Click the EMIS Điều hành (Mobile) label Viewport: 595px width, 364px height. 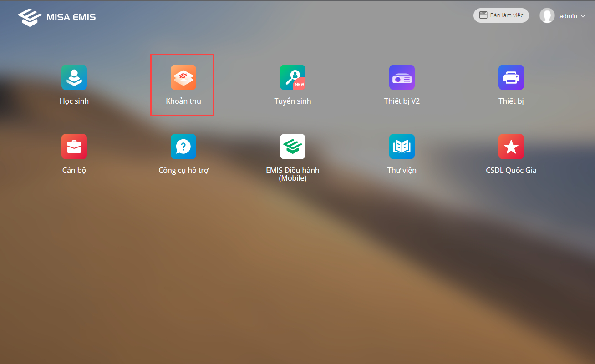(x=293, y=174)
